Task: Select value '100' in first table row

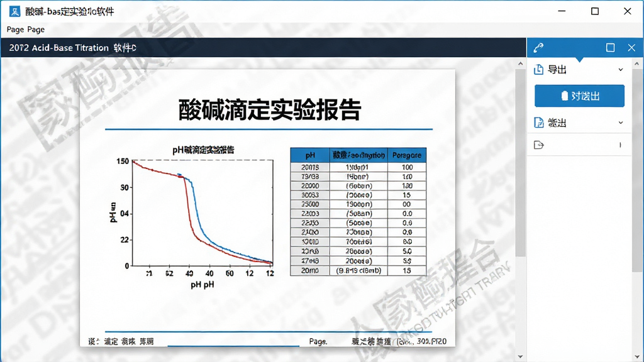Action: point(407,167)
